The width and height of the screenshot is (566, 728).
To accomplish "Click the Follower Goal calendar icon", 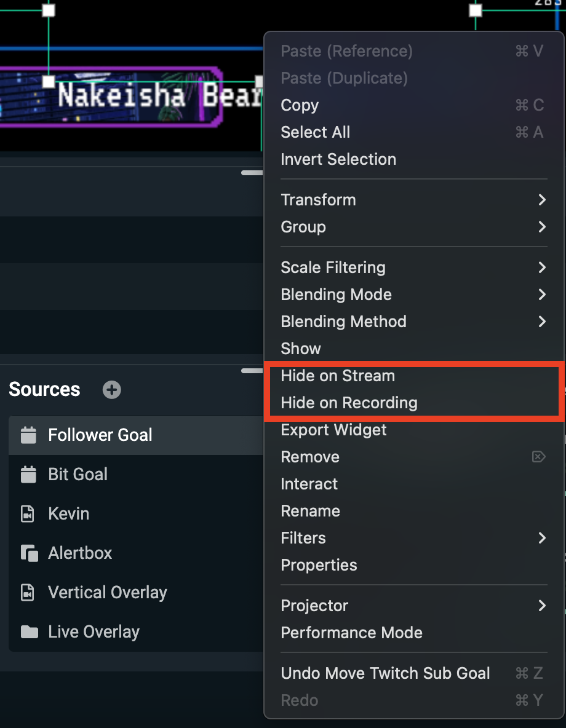I will point(28,435).
